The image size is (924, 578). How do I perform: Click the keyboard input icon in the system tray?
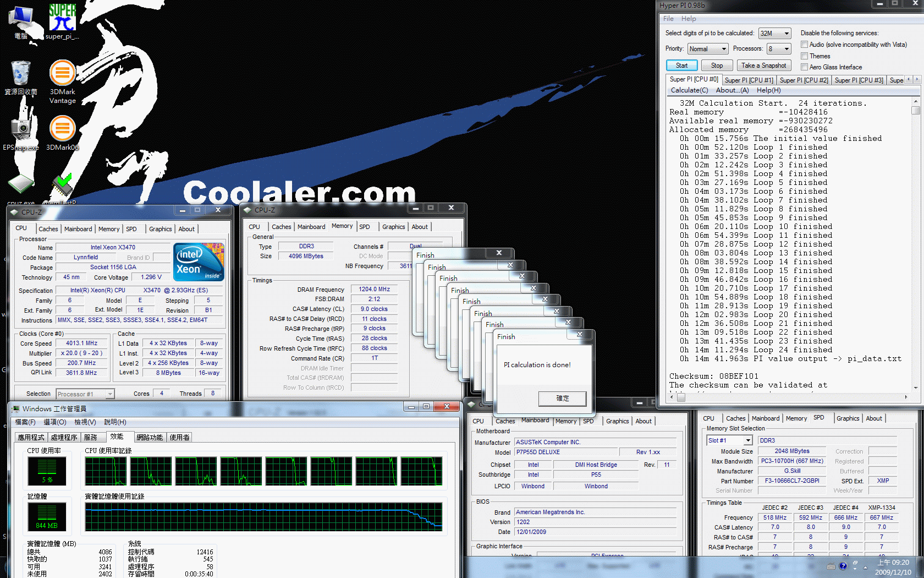pyautogui.click(x=831, y=566)
